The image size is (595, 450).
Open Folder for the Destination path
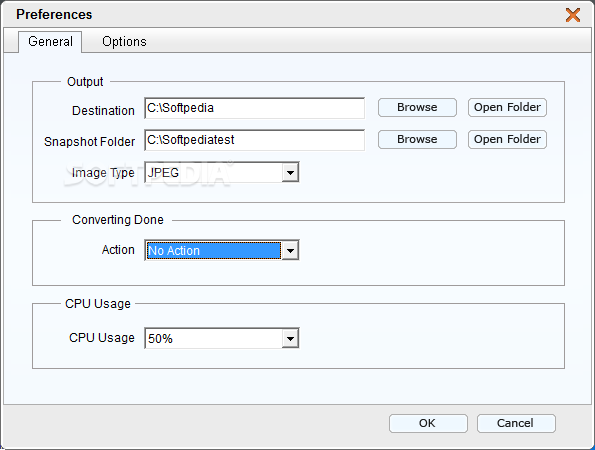(x=507, y=107)
